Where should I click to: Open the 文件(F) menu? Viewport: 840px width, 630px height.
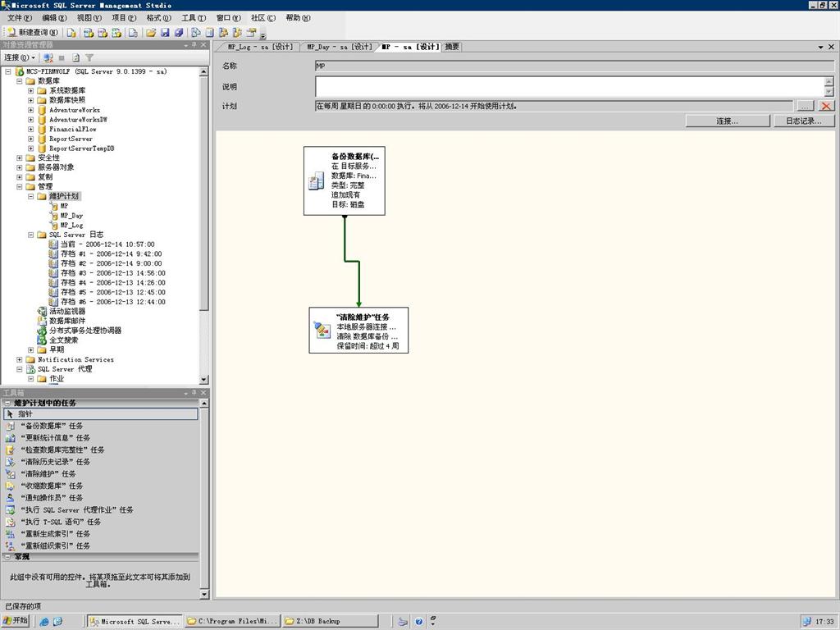20,18
